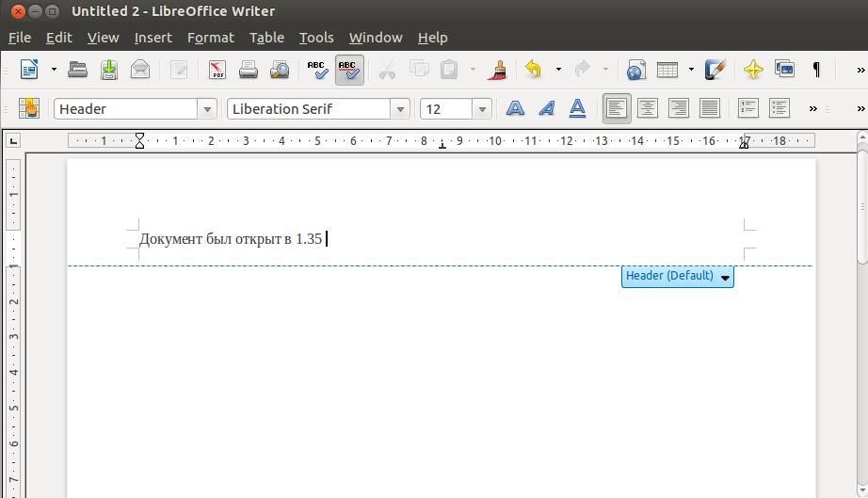Open the Undo history dropdown arrow
The width and height of the screenshot is (868, 498).
coord(558,70)
